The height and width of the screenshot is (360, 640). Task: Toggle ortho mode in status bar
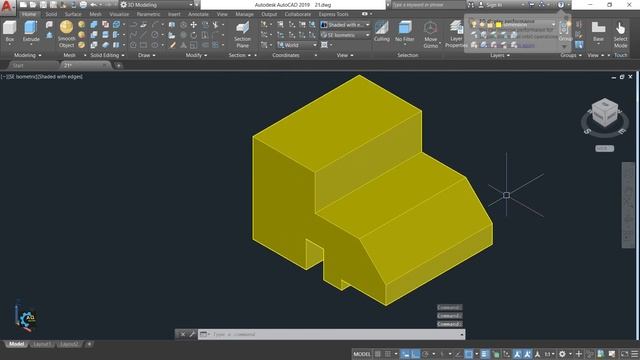416,354
